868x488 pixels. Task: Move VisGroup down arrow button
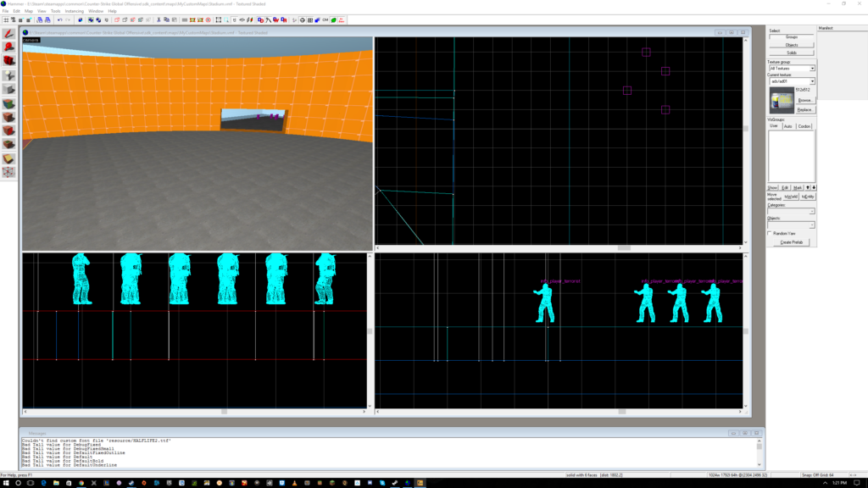click(814, 187)
